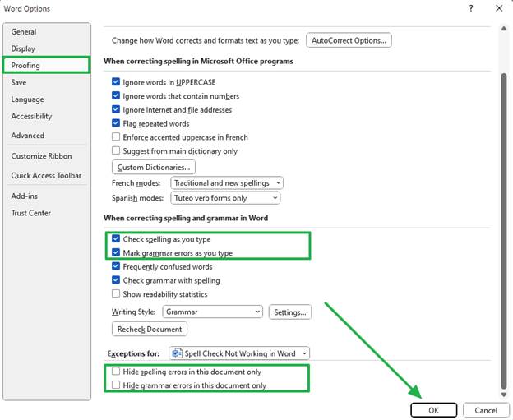Click scrollbar down arrow
Screen dimensions: 513x420
[504, 395]
